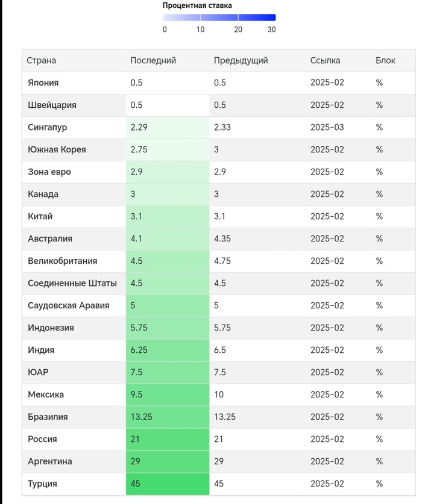The image size is (422, 504).
Task: Sort by Последний column header
Action: coord(153,60)
